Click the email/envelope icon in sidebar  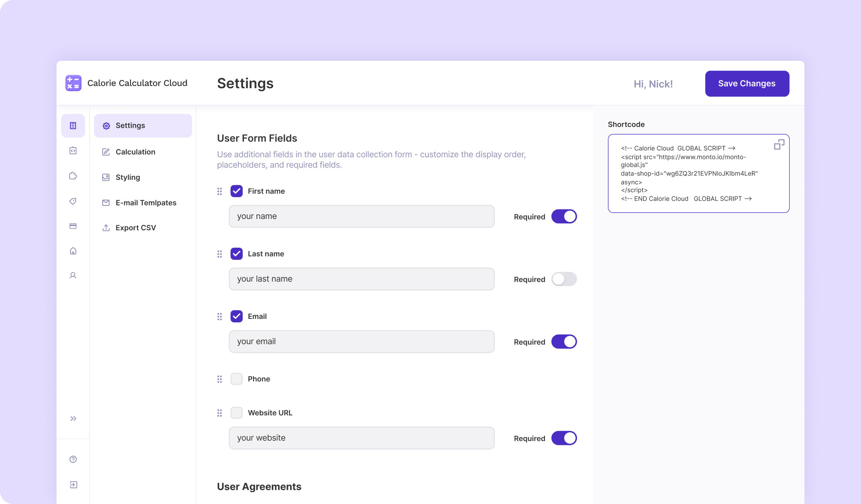coord(106,202)
